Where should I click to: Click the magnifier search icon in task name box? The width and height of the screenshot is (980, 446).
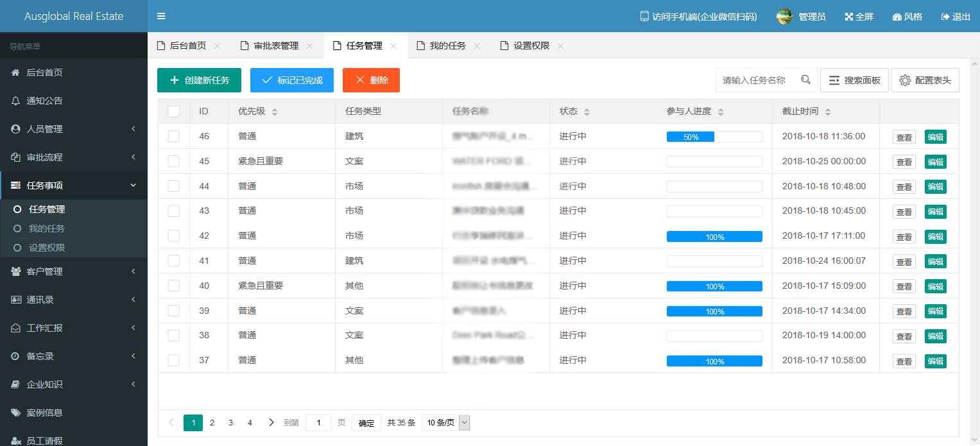pyautogui.click(x=805, y=80)
